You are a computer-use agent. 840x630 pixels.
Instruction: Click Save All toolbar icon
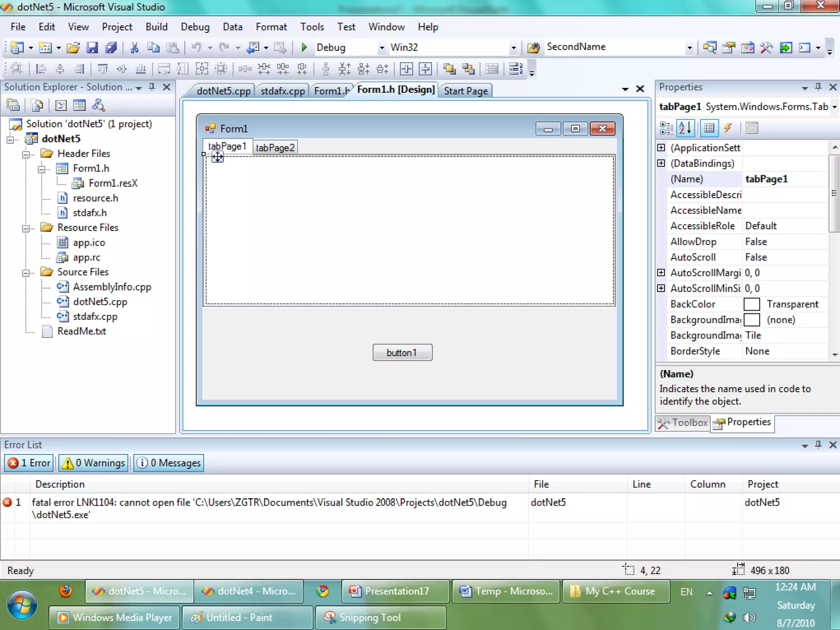(111, 48)
